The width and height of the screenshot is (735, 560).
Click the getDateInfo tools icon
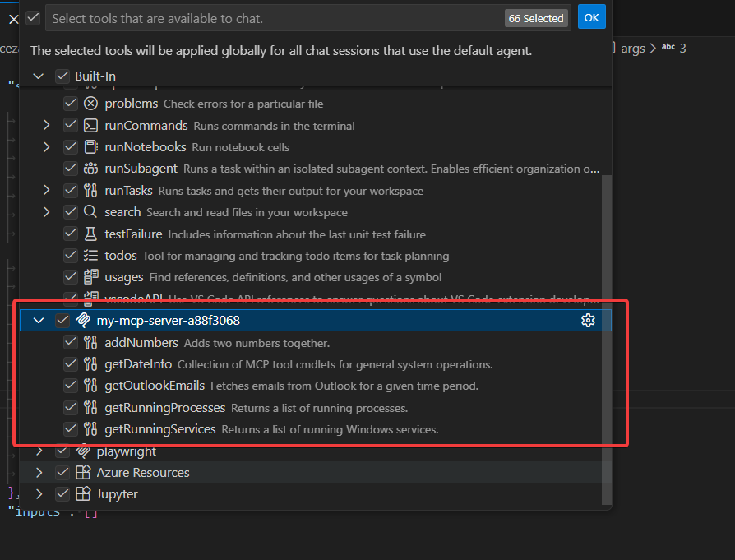pos(90,364)
